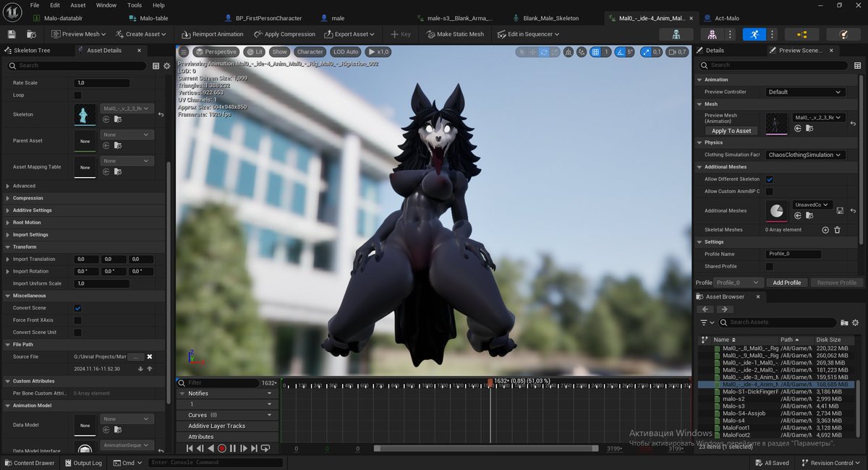Add element to Skeletal Meshes array
Viewport: 868px width, 470px height.
(825, 230)
